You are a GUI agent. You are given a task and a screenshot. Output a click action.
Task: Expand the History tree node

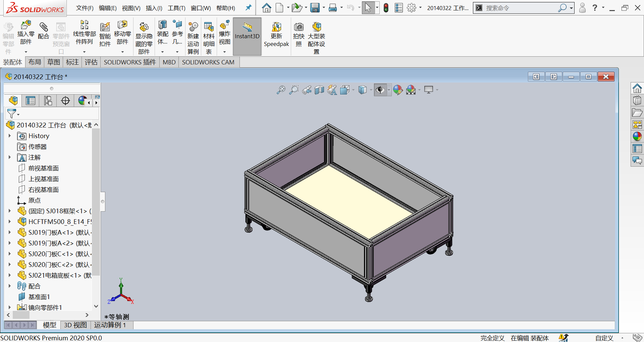pyautogui.click(x=10, y=136)
